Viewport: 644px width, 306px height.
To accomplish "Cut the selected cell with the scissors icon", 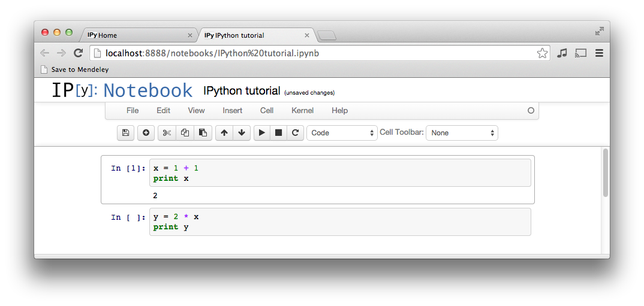I will (167, 133).
